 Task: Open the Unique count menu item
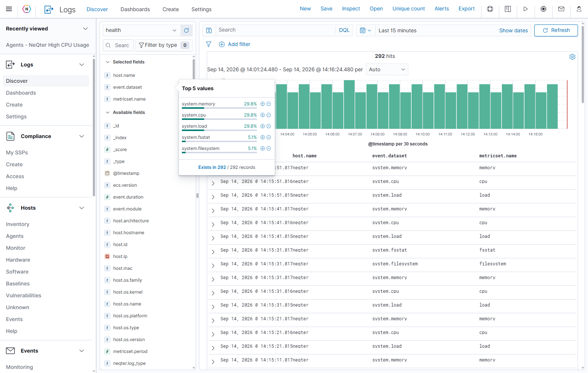(409, 9)
